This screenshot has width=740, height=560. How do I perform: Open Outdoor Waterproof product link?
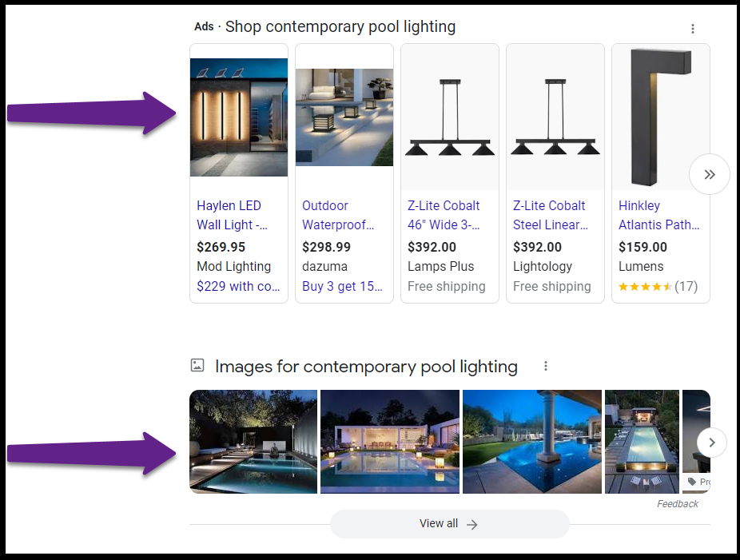[x=338, y=215]
